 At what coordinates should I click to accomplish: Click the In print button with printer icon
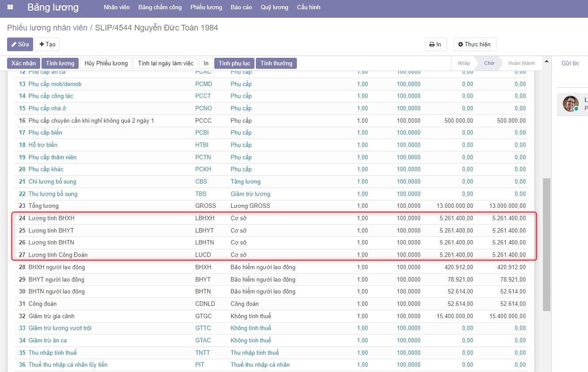coord(436,44)
